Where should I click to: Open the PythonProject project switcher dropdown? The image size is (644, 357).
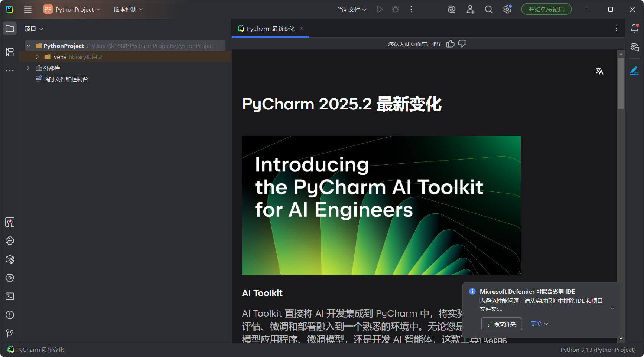coord(72,9)
